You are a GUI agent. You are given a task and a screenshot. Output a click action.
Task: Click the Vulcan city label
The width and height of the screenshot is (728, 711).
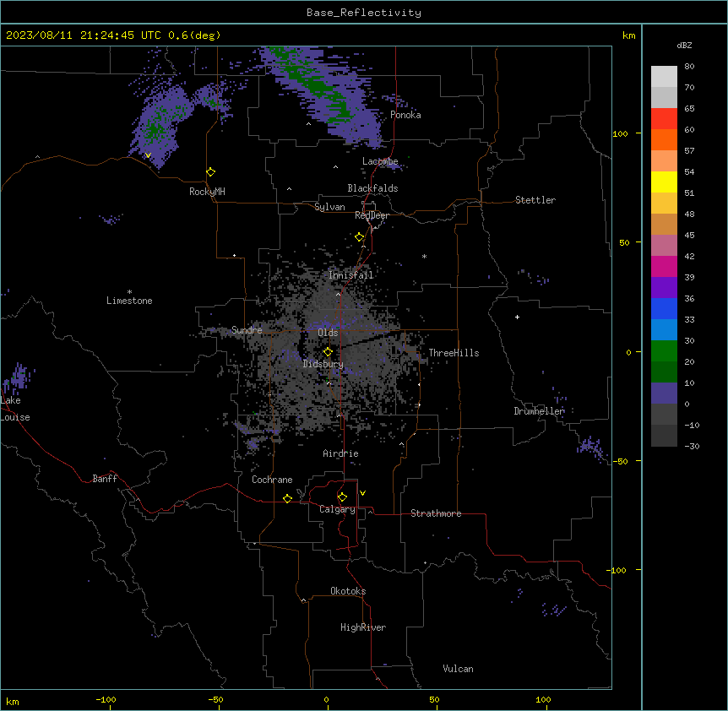click(459, 669)
